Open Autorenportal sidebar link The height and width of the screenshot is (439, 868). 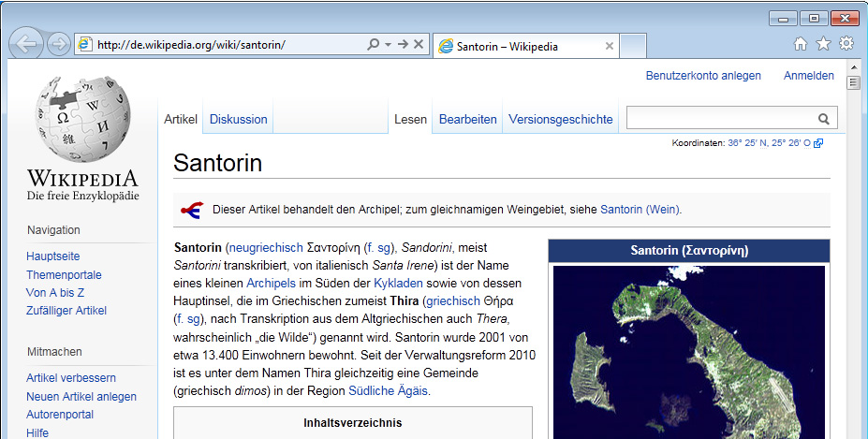[x=60, y=414]
